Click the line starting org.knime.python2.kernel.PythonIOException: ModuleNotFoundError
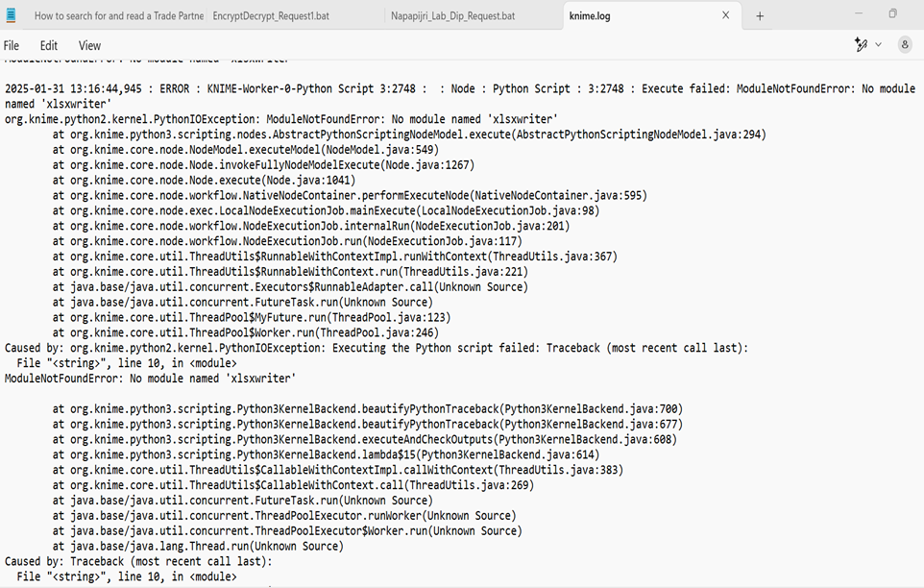Screen dimensions: 924x588 coord(281,119)
